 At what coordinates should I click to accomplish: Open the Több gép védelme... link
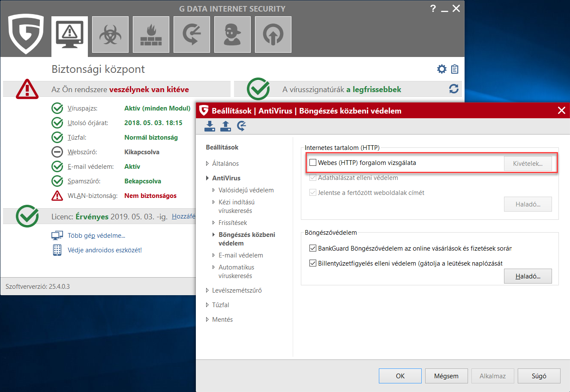[x=96, y=236]
